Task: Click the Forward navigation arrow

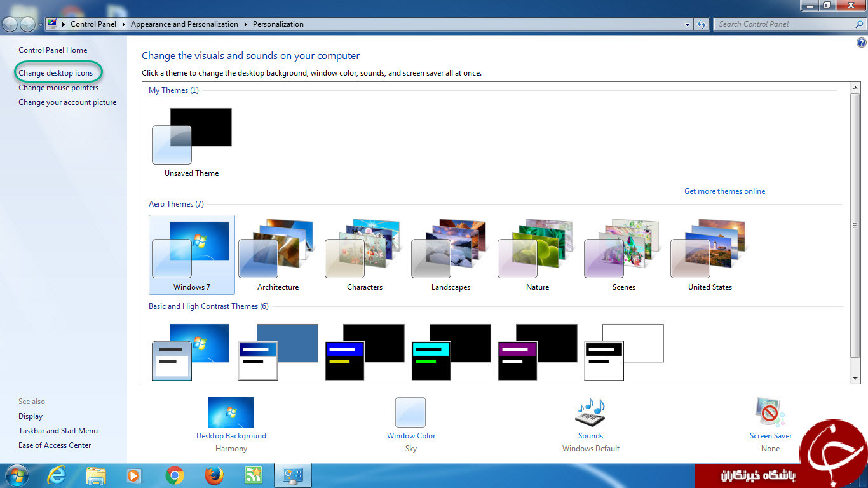Action: (x=28, y=24)
